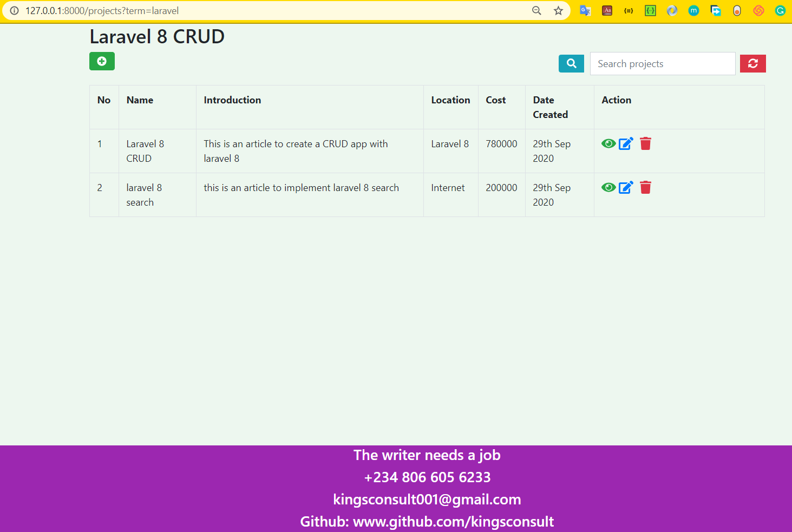The width and height of the screenshot is (792, 532).
Task: Open the browser zoom magnifier icon
Action: click(536, 11)
